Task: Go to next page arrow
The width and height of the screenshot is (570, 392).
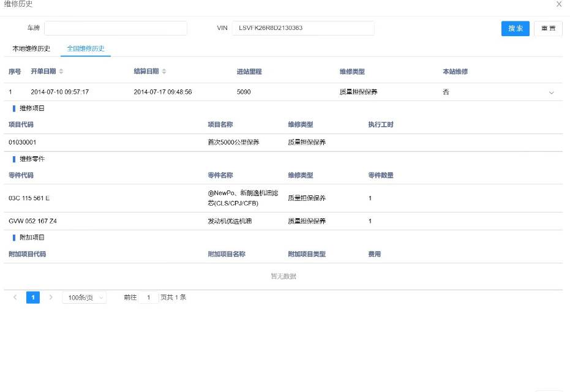Action: pos(51,297)
